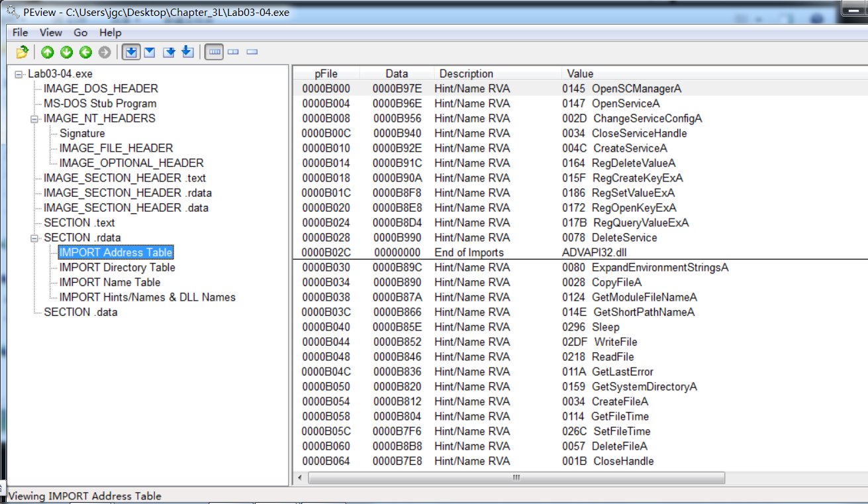Click the Value column header
The width and height of the screenshot is (868, 504).
coord(714,74)
